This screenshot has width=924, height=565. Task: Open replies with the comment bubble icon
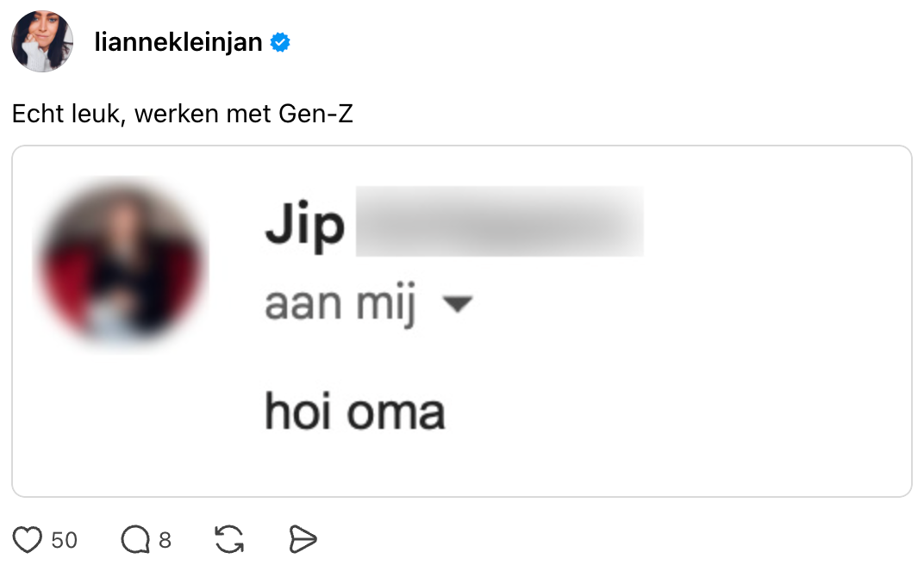(x=134, y=540)
